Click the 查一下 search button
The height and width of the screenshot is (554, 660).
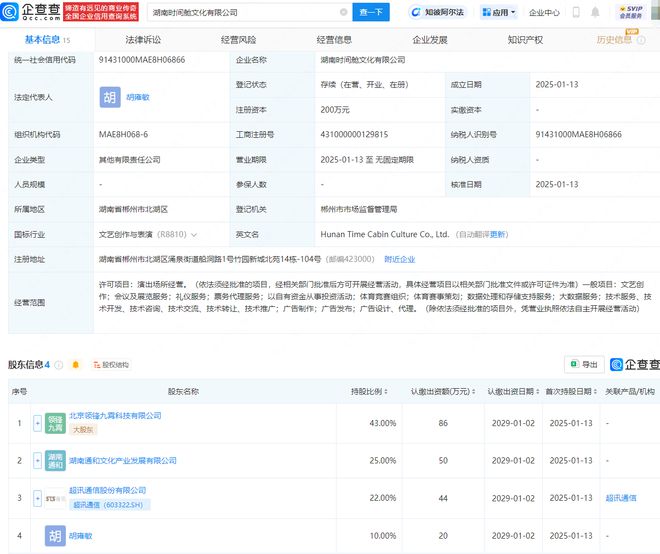pos(371,12)
